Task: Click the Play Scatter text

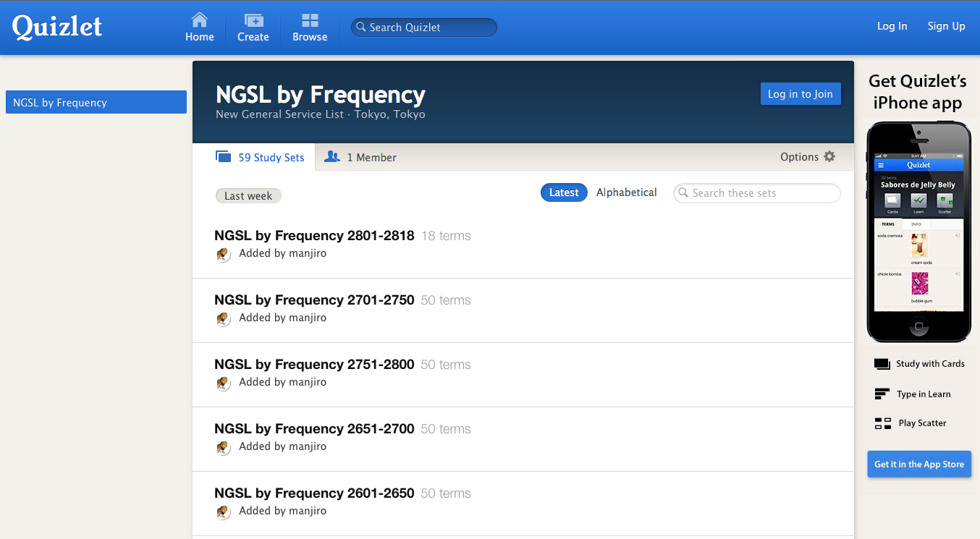Action: point(923,423)
